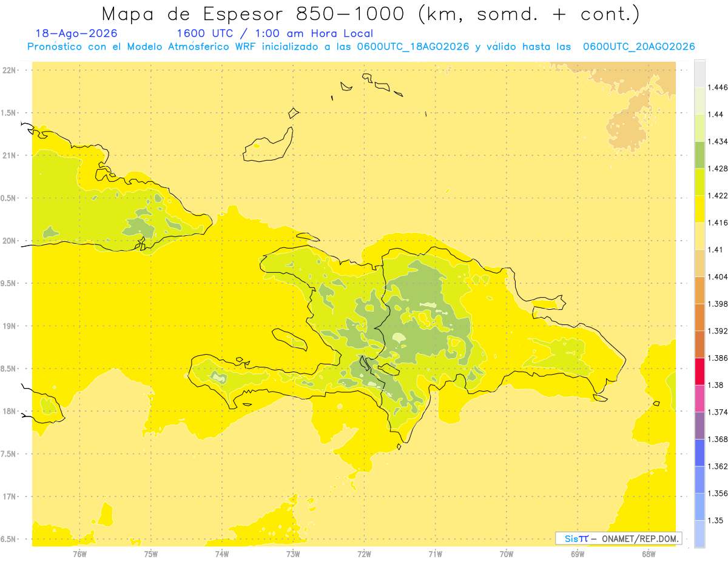This screenshot has width=728, height=562.
Task: Click the legend value "1.422"
Action: point(718,196)
